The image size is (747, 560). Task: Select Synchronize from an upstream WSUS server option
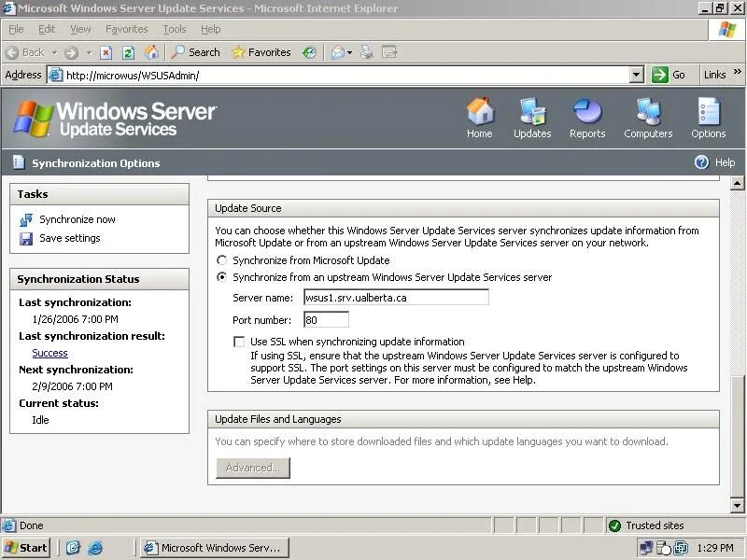click(221, 277)
